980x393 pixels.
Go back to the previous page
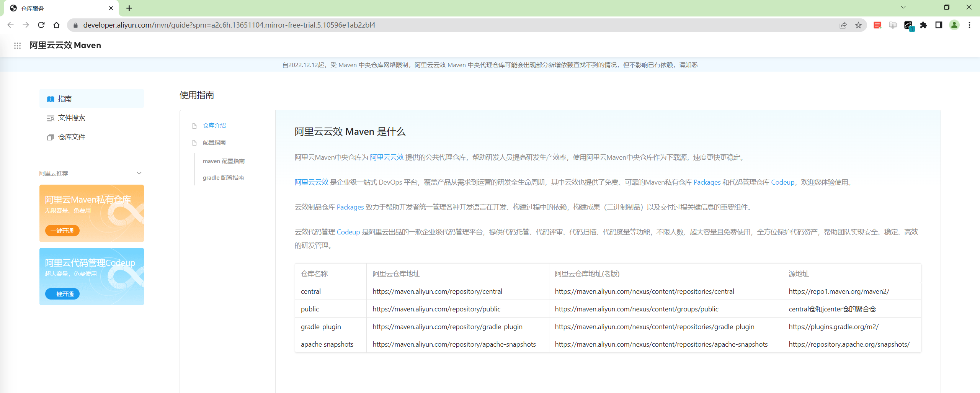tap(10, 25)
